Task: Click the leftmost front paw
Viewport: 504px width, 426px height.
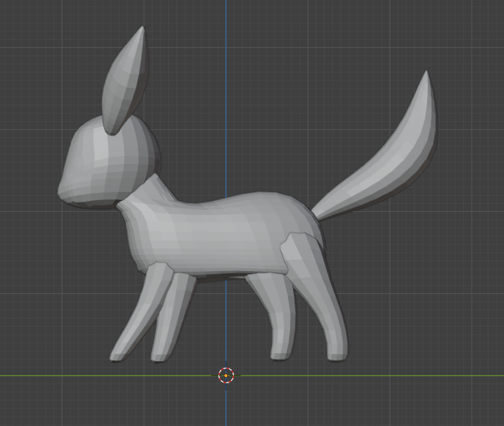Action: pyautogui.click(x=118, y=355)
